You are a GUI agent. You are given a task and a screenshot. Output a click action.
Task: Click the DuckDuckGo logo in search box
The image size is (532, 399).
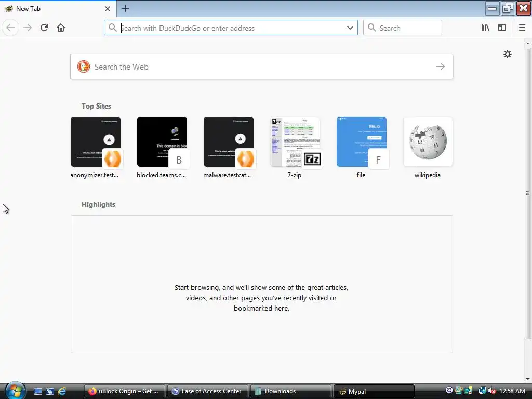84,67
